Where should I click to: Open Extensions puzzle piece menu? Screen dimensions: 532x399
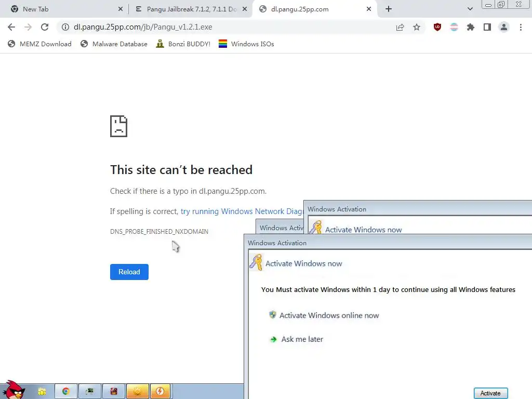(x=471, y=27)
